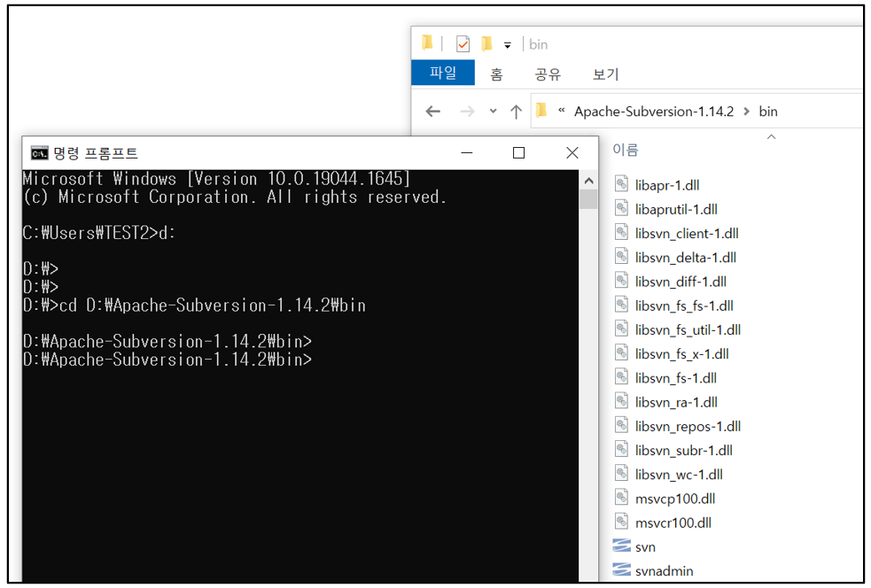Select the svn file name
871x588 pixels.
(x=645, y=547)
